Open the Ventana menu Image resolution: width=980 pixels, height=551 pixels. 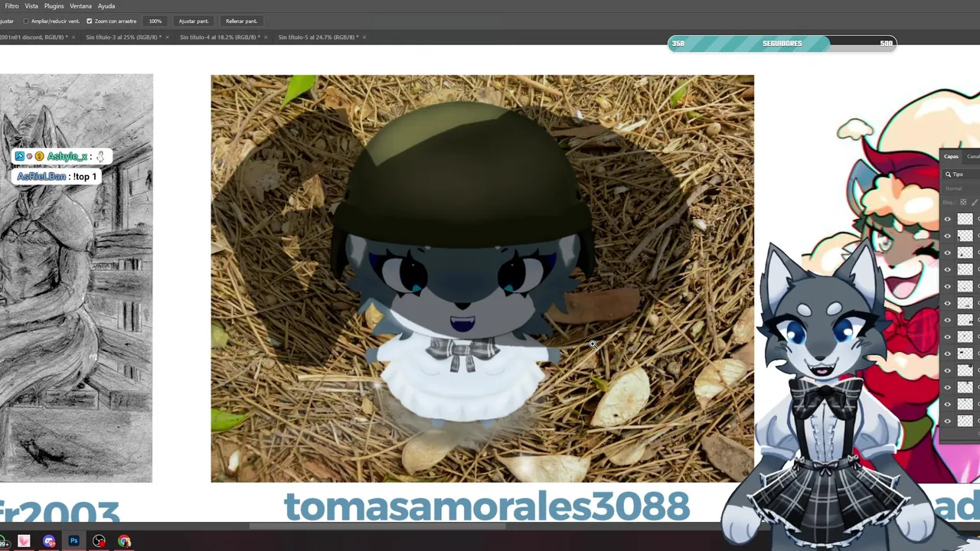pos(80,6)
